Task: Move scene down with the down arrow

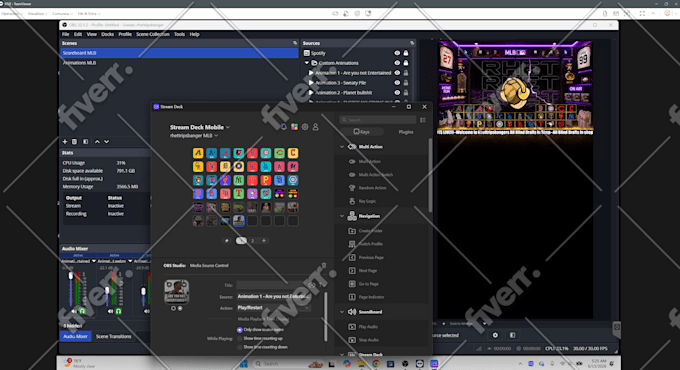Action: (106, 141)
